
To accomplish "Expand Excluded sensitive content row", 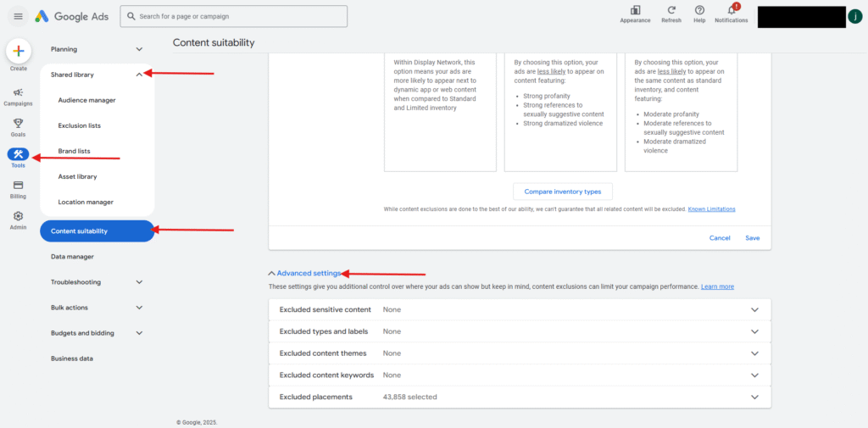I will point(520,309).
